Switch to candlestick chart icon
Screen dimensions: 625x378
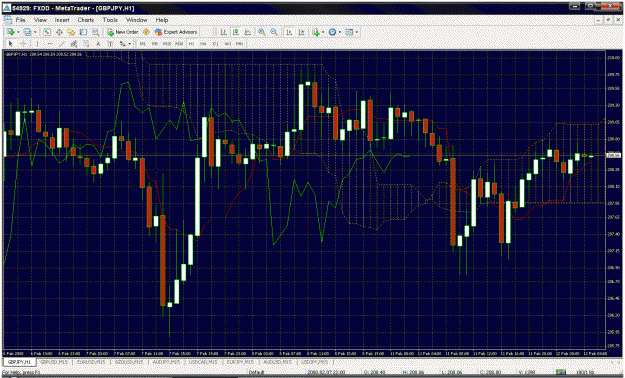(236, 32)
